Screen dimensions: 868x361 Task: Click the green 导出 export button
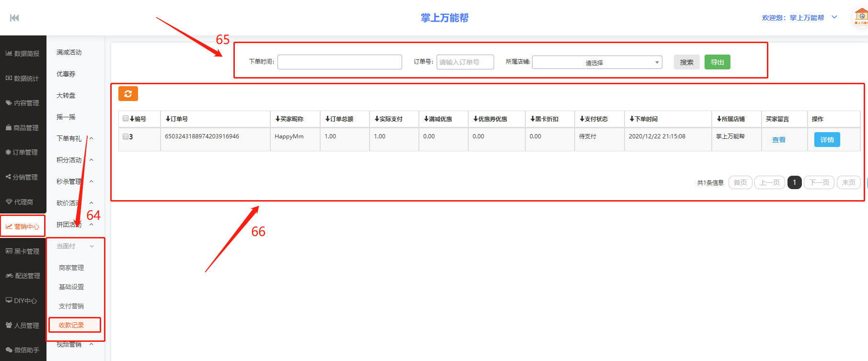click(717, 62)
